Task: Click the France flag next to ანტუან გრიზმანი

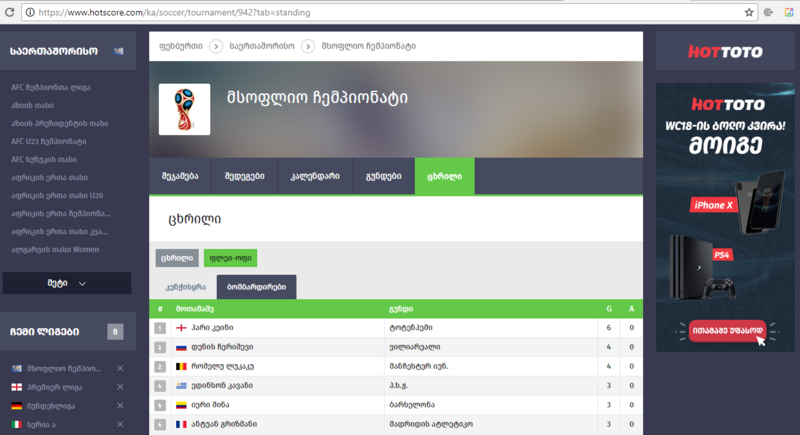Action: click(x=181, y=424)
